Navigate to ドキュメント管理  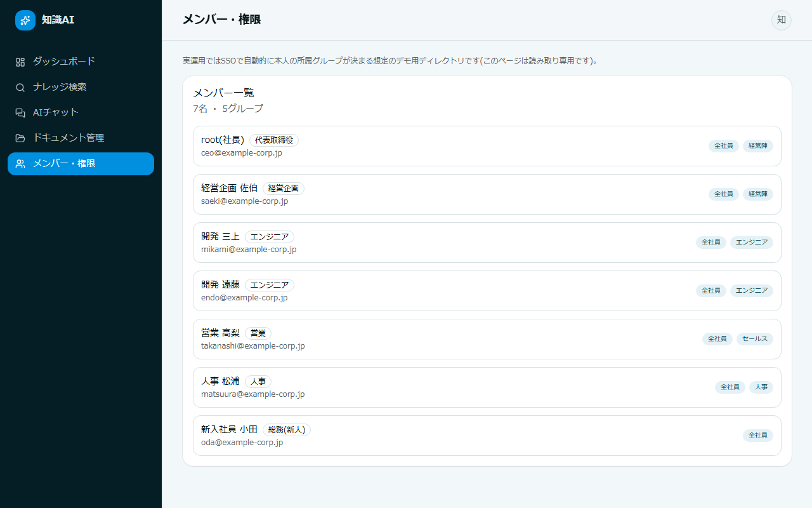pos(81,138)
